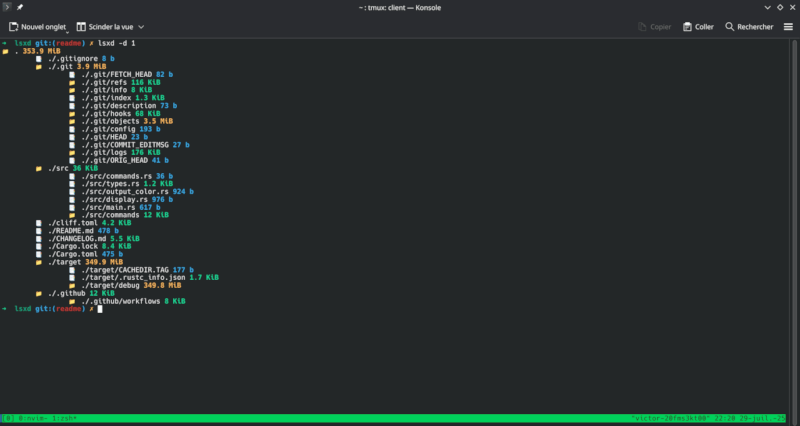Toggle the pin window icon in title bar
Viewport: 800px width, 426px height.
click(19, 7)
